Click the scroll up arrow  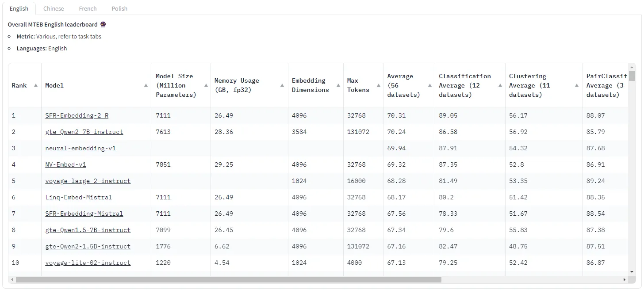(632, 66)
